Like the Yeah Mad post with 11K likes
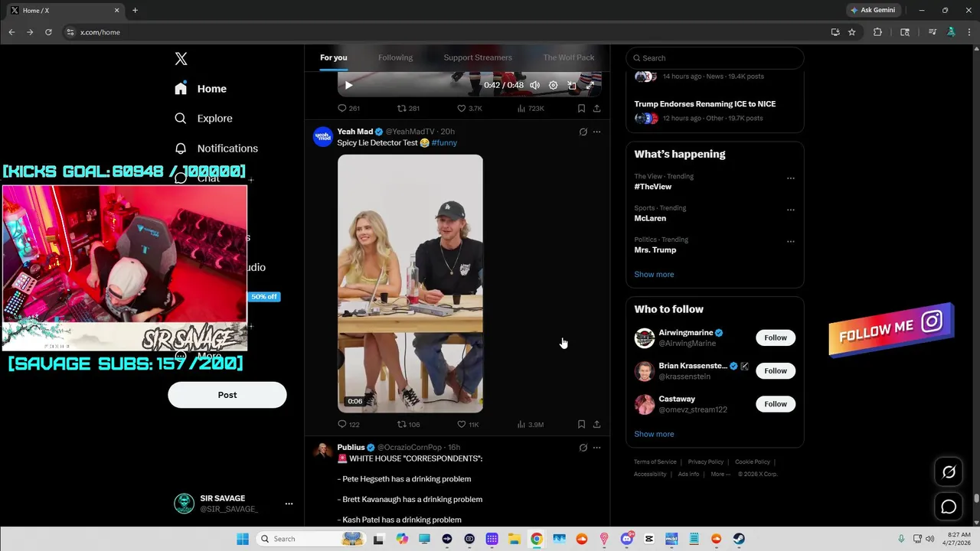 [x=468, y=424]
